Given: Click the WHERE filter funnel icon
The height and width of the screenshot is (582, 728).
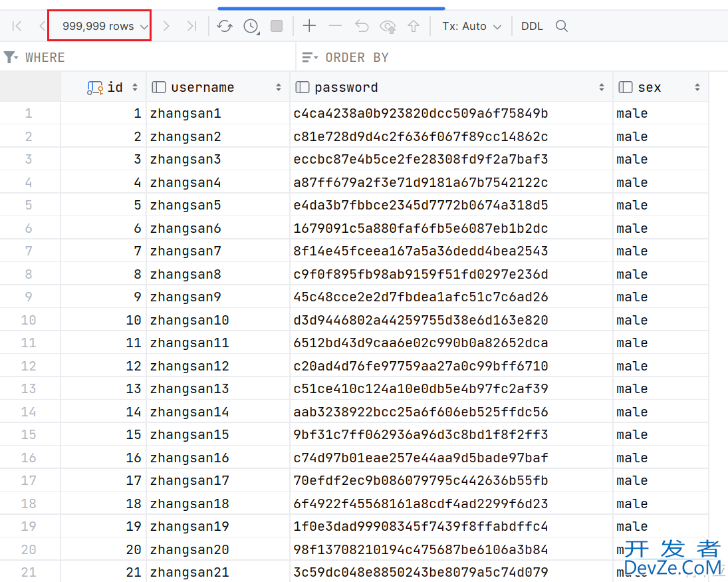Looking at the screenshot, I should tap(10, 57).
